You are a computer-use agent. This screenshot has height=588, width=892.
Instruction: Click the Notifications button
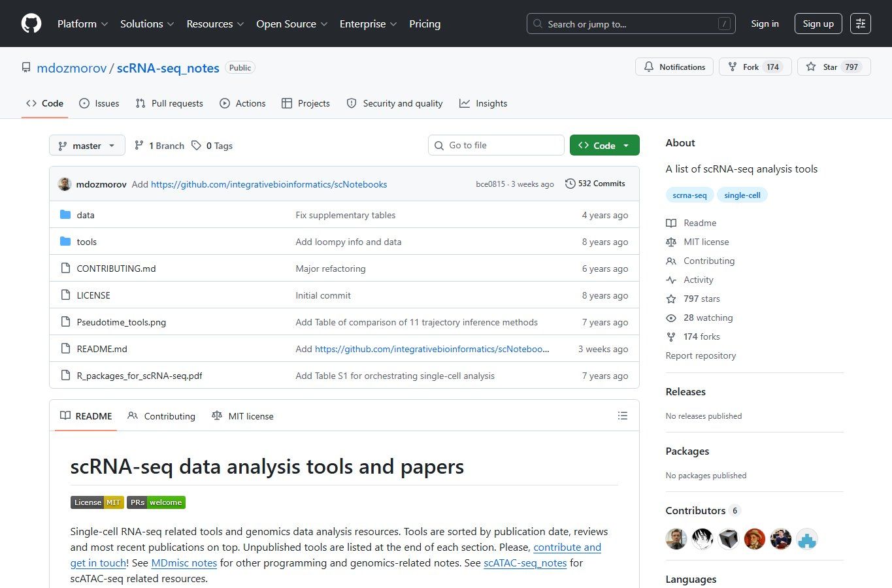[x=674, y=67]
